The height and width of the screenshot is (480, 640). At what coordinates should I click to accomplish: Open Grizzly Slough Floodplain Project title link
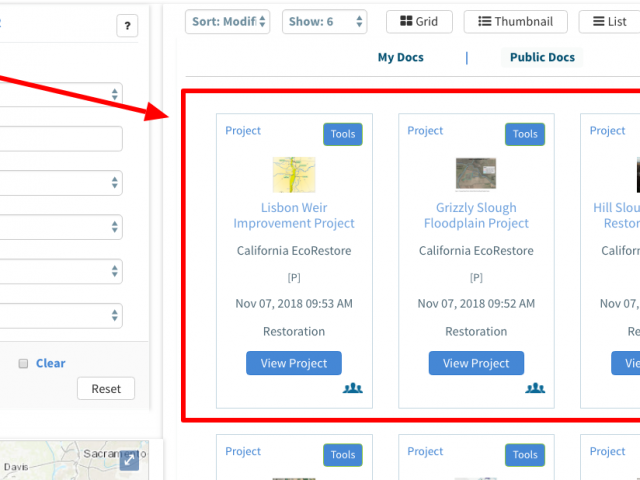click(476, 216)
